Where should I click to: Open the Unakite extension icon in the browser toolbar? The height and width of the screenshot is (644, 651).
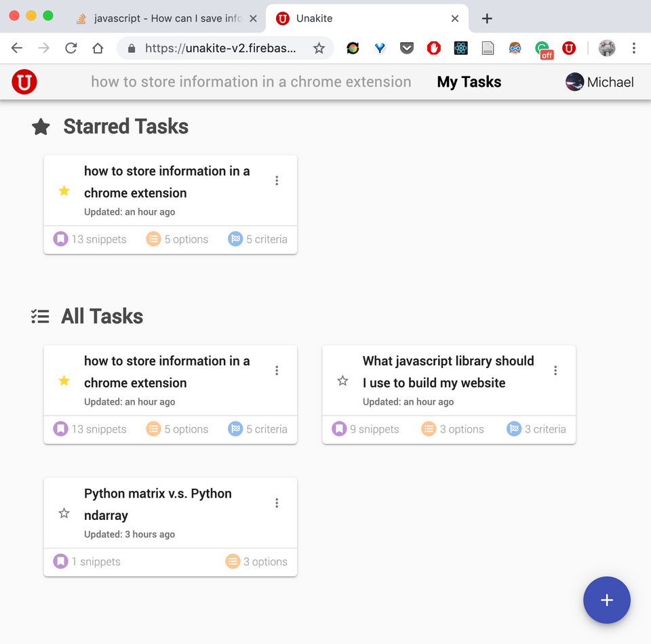point(568,48)
